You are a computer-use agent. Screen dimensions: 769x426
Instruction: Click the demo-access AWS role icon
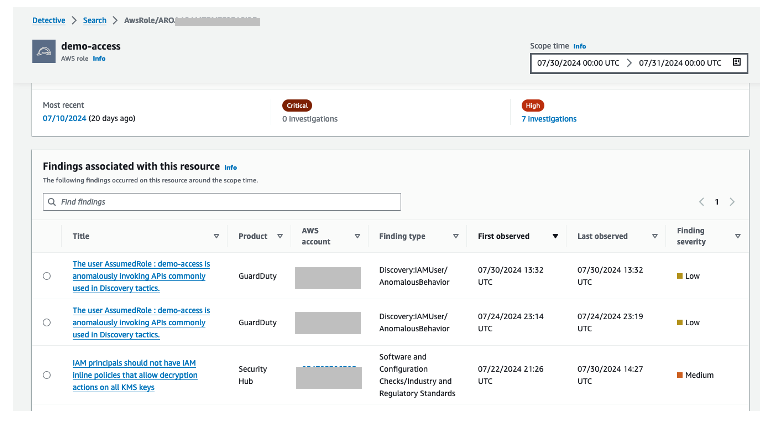point(44,51)
